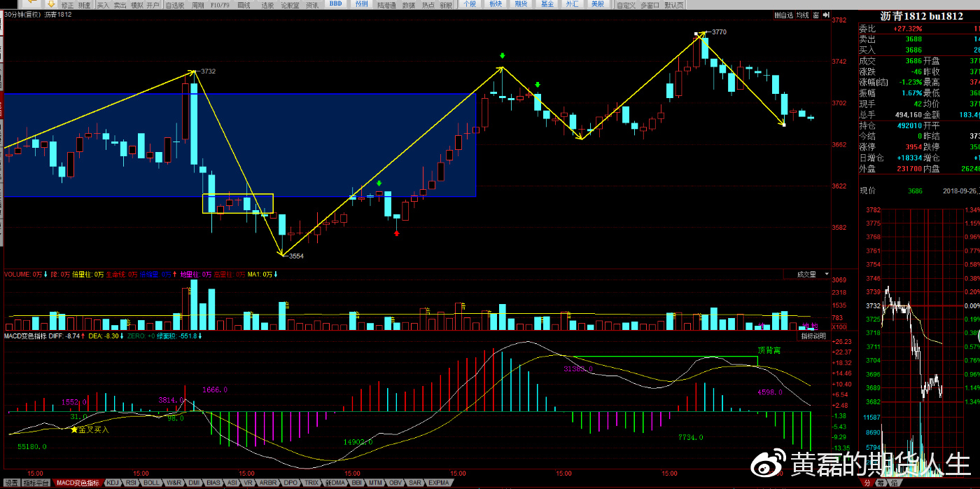Click the 预测 forecast button
Screen dimensions: 980x489
pos(361,4)
